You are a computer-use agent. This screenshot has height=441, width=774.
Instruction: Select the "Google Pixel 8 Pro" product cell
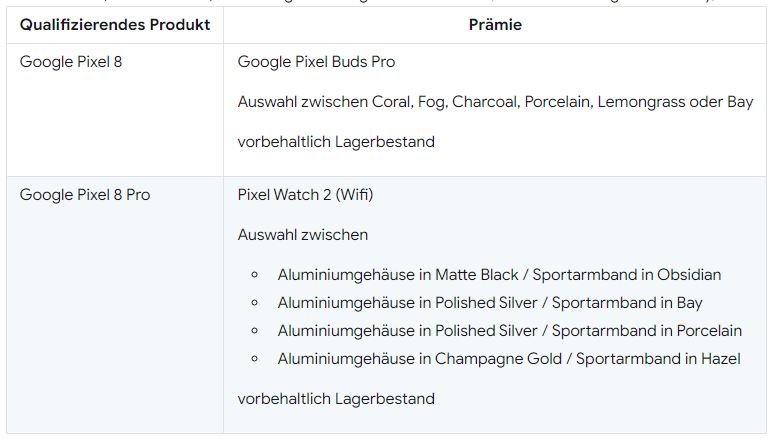click(x=85, y=195)
